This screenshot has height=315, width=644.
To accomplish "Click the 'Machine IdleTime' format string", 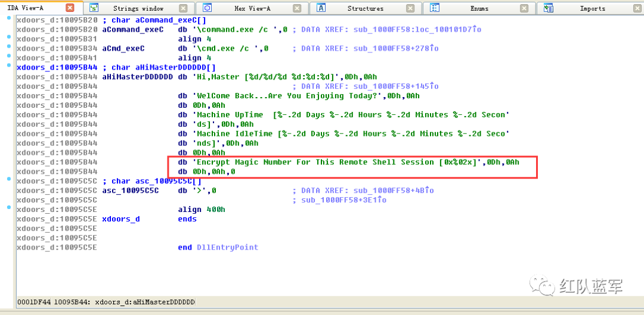I will (351, 133).
